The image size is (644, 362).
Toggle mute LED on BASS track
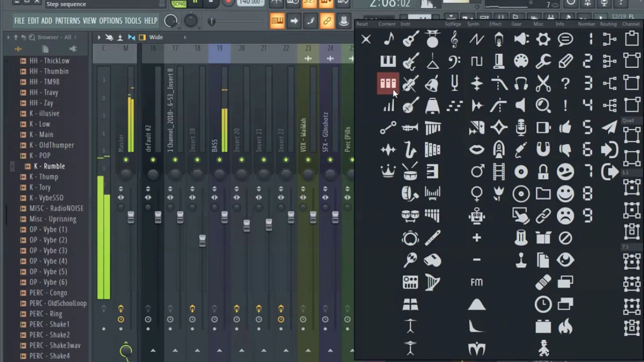tap(219, 160)
